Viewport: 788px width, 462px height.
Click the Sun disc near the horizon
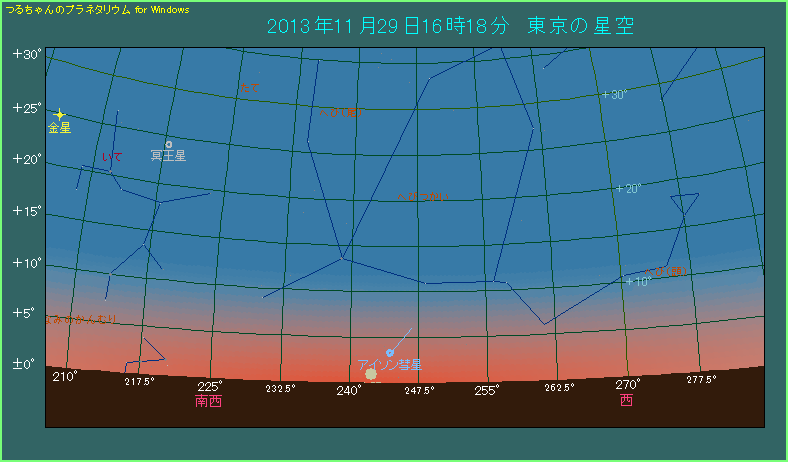(371, 374)
